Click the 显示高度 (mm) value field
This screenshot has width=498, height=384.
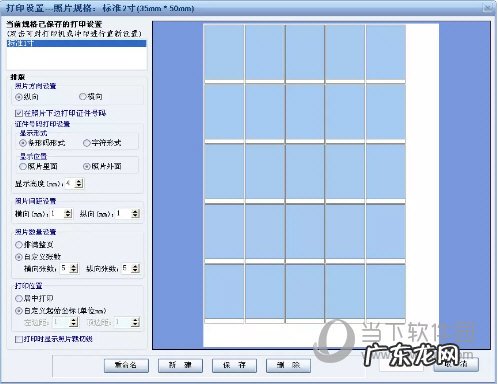(70, 183)
